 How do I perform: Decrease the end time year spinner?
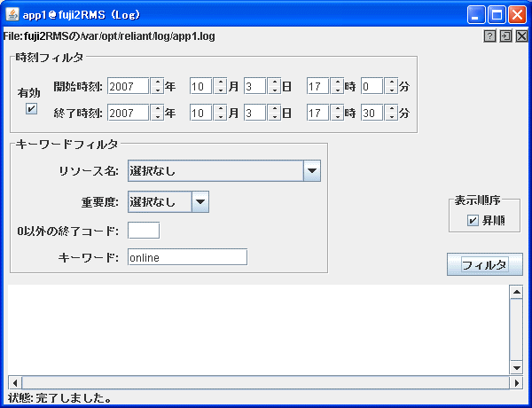pos(157,116)
